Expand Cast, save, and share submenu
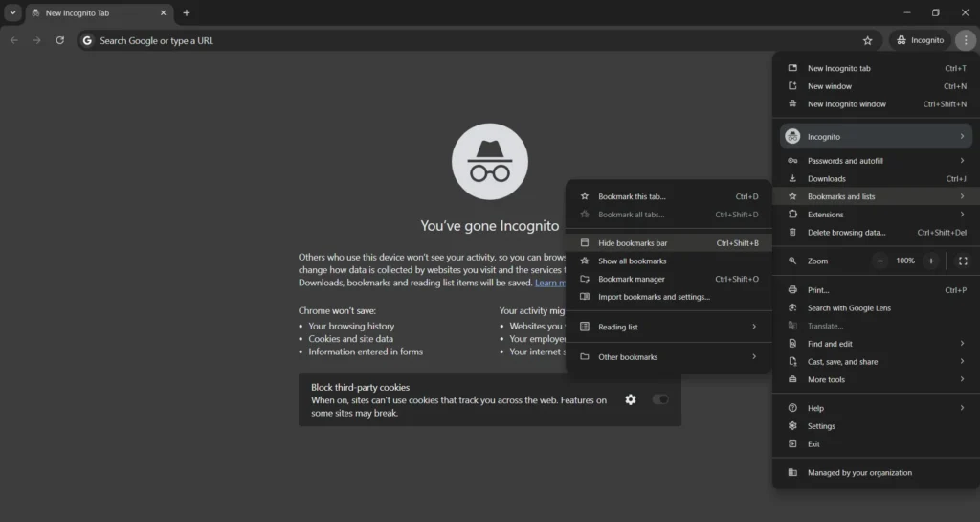 coord(877,361)
